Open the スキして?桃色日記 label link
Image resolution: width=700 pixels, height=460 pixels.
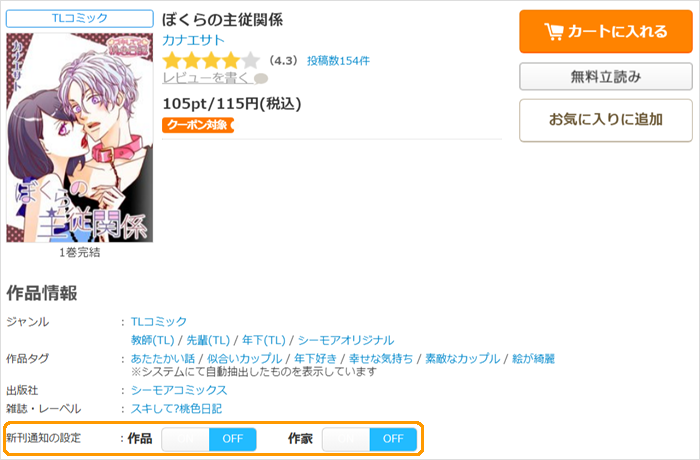tap(176, 409)
